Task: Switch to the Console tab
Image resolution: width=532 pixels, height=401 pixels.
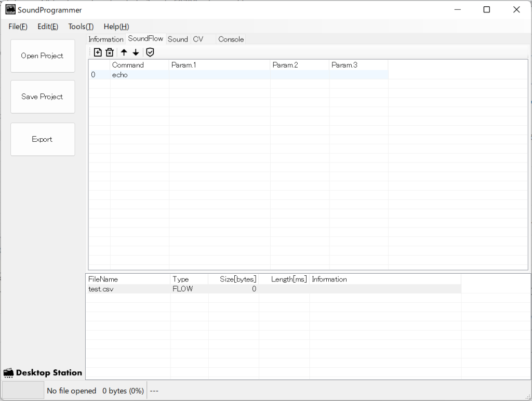Action: coord(231,39)
